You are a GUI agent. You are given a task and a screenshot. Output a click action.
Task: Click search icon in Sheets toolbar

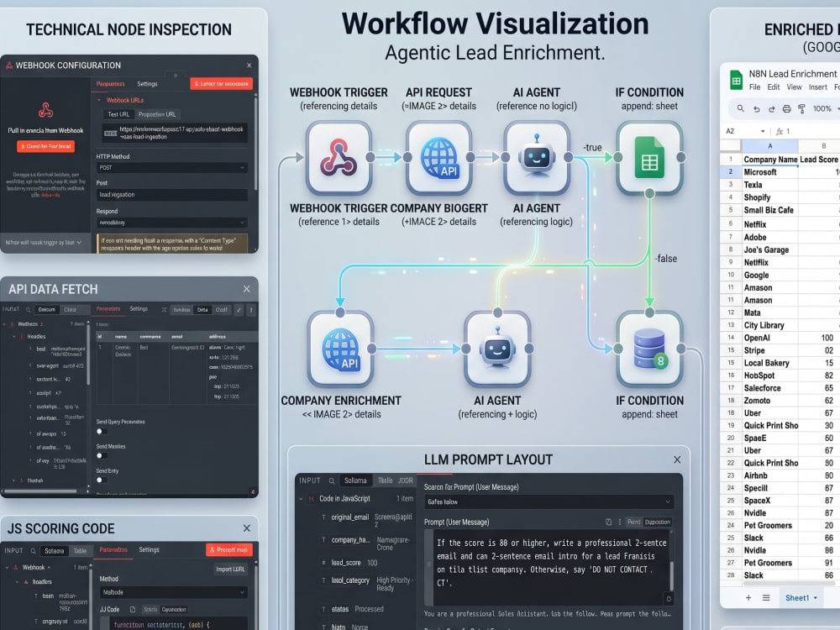coord(740,108)
